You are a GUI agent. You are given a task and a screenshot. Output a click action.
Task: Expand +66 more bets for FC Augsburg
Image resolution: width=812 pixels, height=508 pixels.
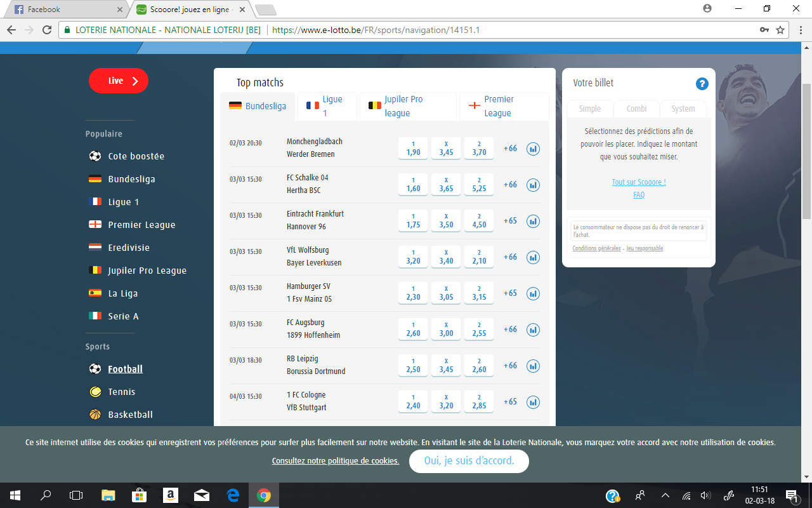pyautogui.click(x=510, y=330)
